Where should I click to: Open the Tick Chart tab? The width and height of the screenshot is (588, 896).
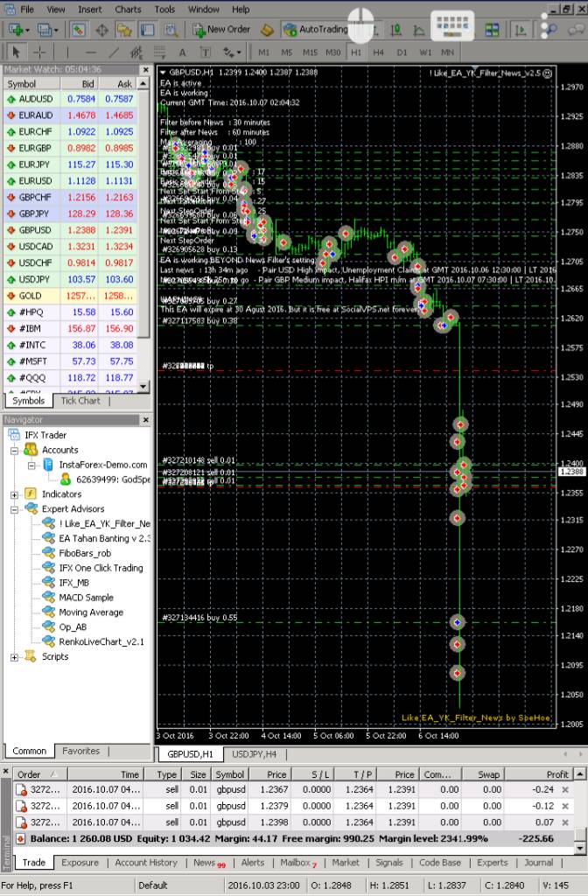point(80,401)
